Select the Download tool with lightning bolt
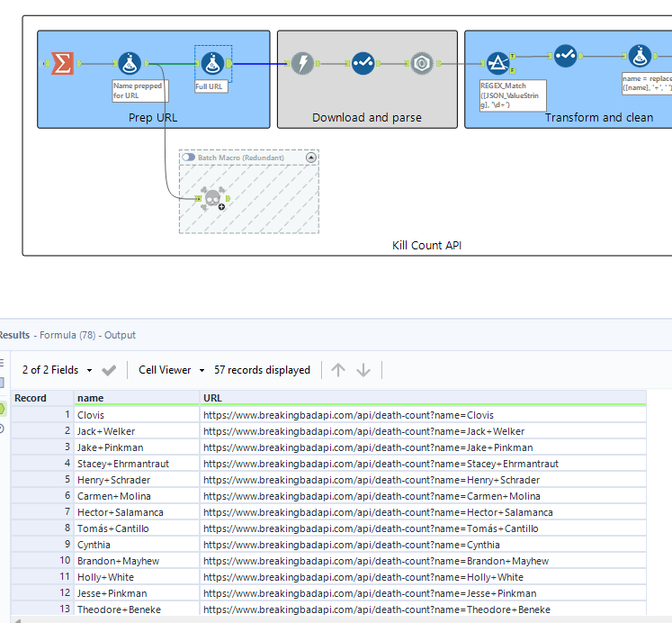Viewport: 672px width, 623px height. pyautogui.click(x=302, y=63)
